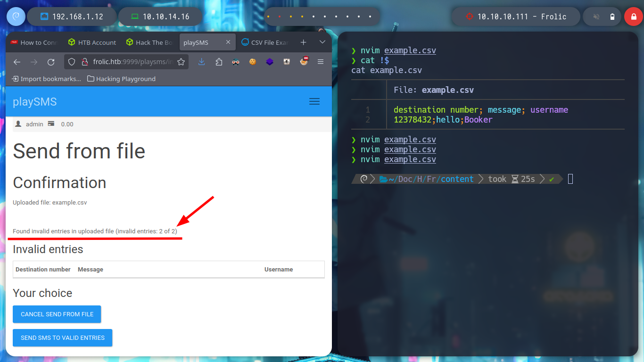Click the tracking protection shield icon
Viewport: 644px width, 362px height.
tap(72, 62)
